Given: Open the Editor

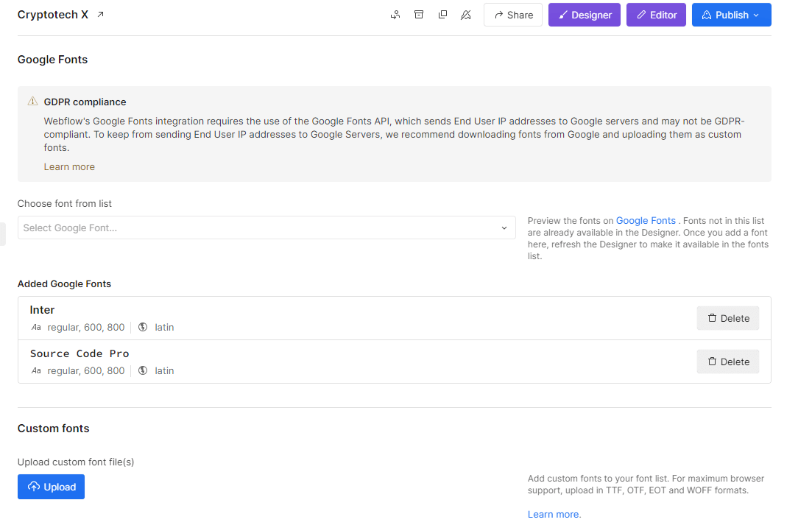Looking at the screenshot, I should pyautogui.click(x=656, y=15).
